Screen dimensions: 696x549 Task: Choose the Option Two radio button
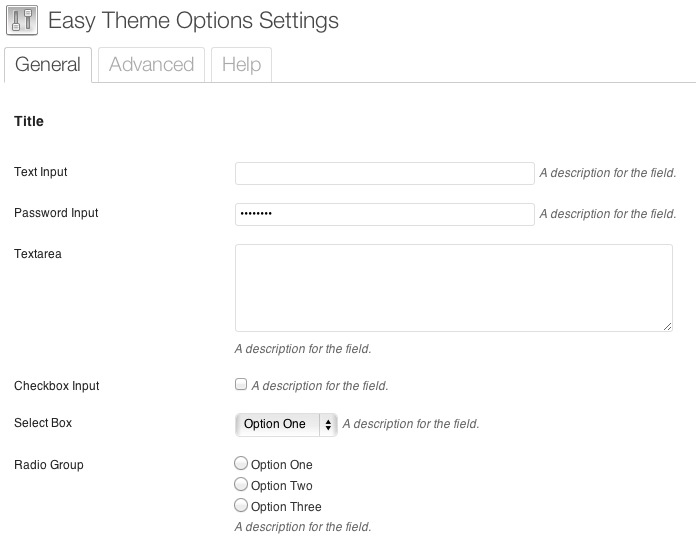tap(240, 485)
